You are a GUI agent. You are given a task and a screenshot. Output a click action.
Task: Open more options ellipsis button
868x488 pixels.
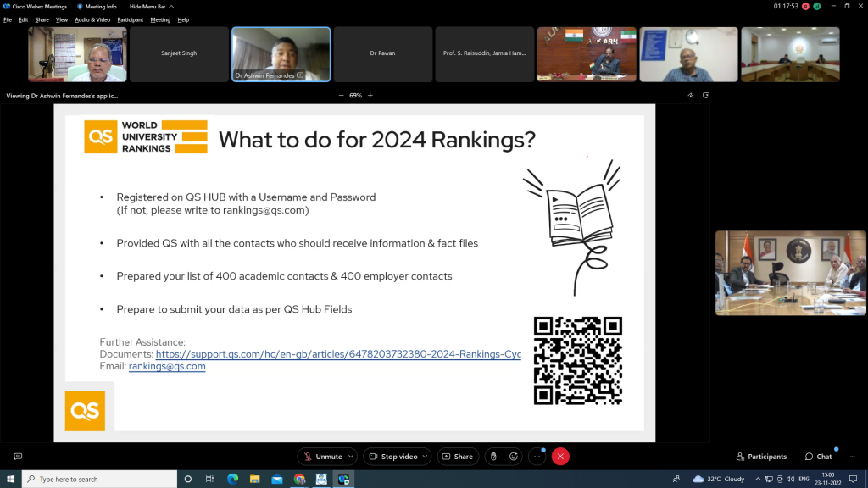[x=537, y=457]
